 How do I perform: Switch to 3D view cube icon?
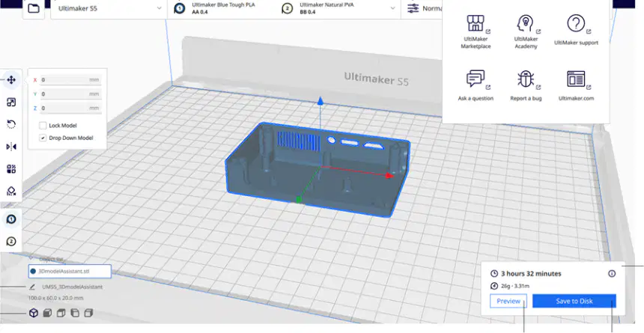pos(34,313)
